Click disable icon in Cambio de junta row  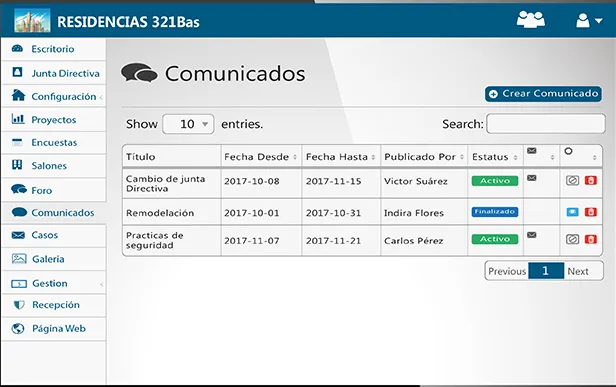(572, 180)
